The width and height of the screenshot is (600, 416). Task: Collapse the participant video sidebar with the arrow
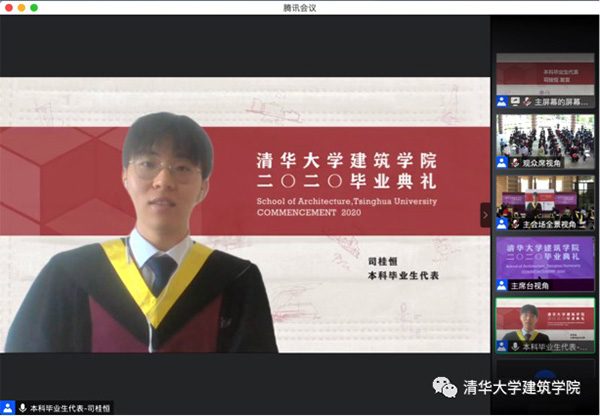(x=485, y=215)
